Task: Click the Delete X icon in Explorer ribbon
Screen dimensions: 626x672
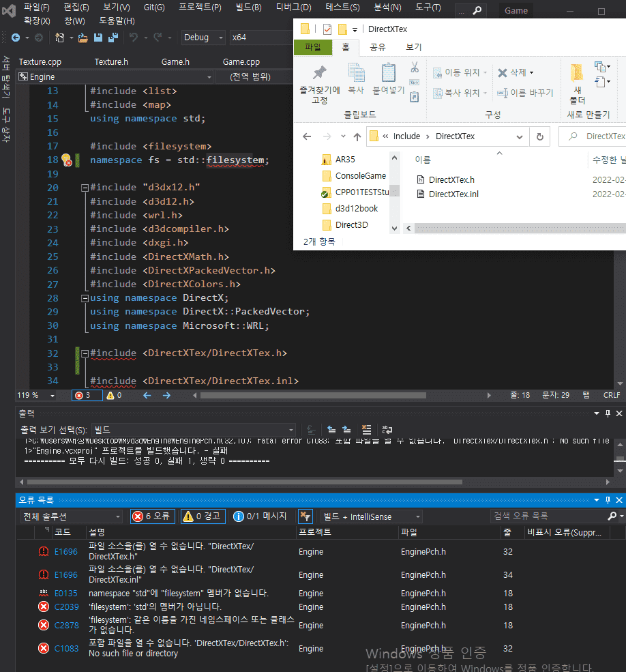Action: (503, 73)
